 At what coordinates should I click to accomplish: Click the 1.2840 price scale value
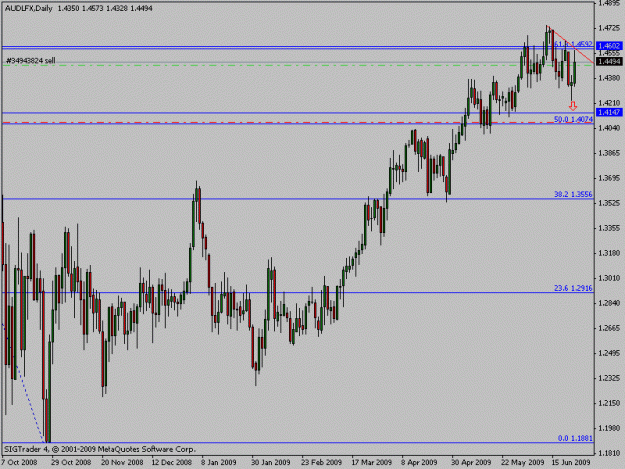(x=610, y=303)
